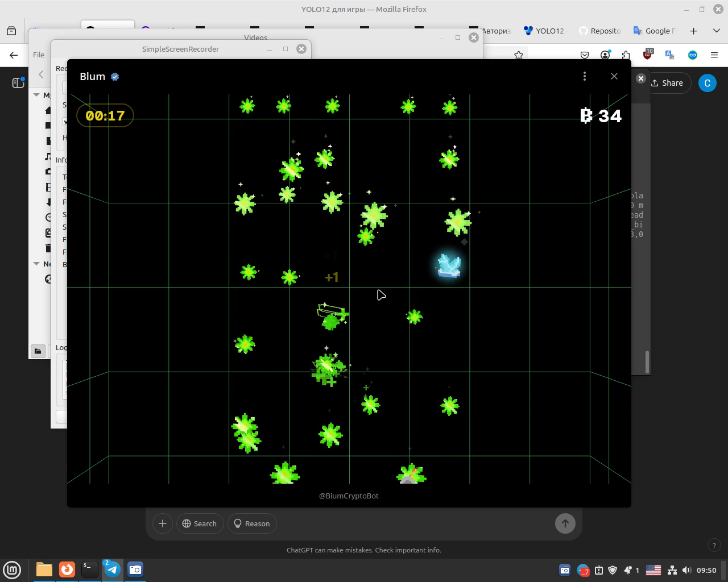Click the uBlock extension icon with badge 10
The image size is (728, 582).
648,55
